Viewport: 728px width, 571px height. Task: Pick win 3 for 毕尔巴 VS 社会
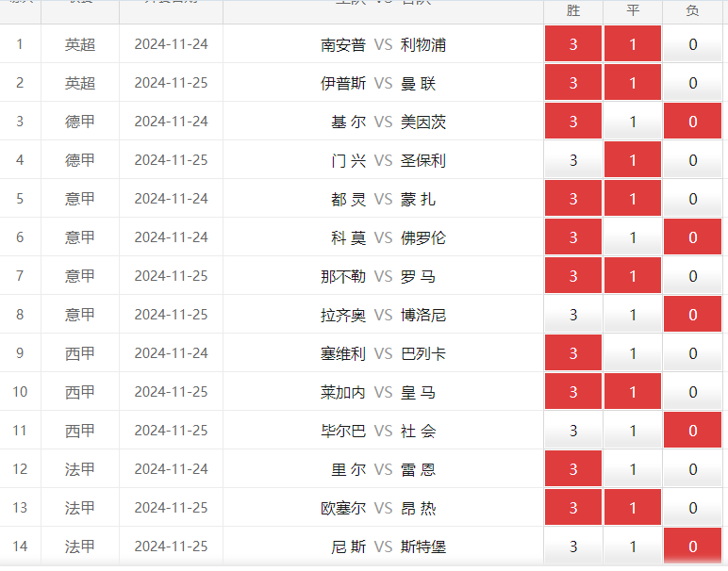click(x=573, y=430)
